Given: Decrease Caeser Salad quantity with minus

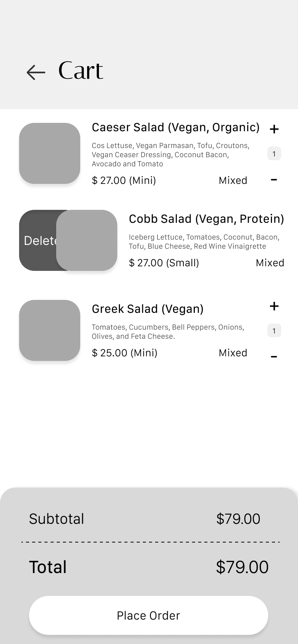Looking at the screenshot, I should click(x=274, y=179).
